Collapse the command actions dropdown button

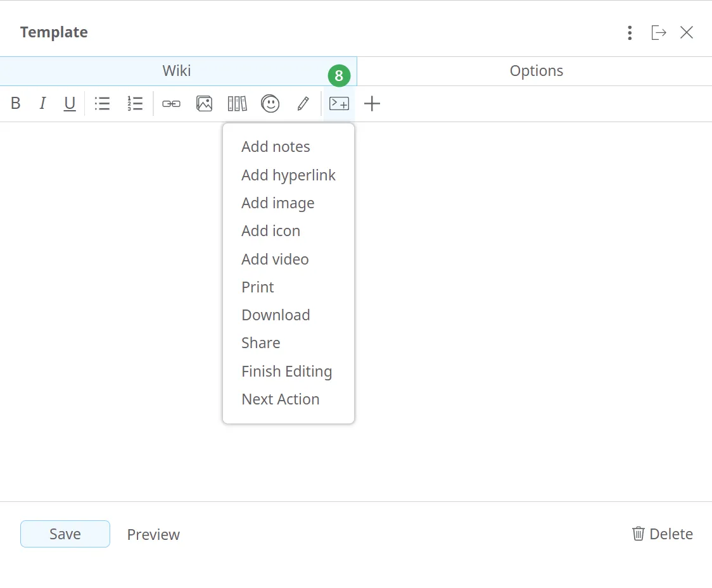coord(340,104)
